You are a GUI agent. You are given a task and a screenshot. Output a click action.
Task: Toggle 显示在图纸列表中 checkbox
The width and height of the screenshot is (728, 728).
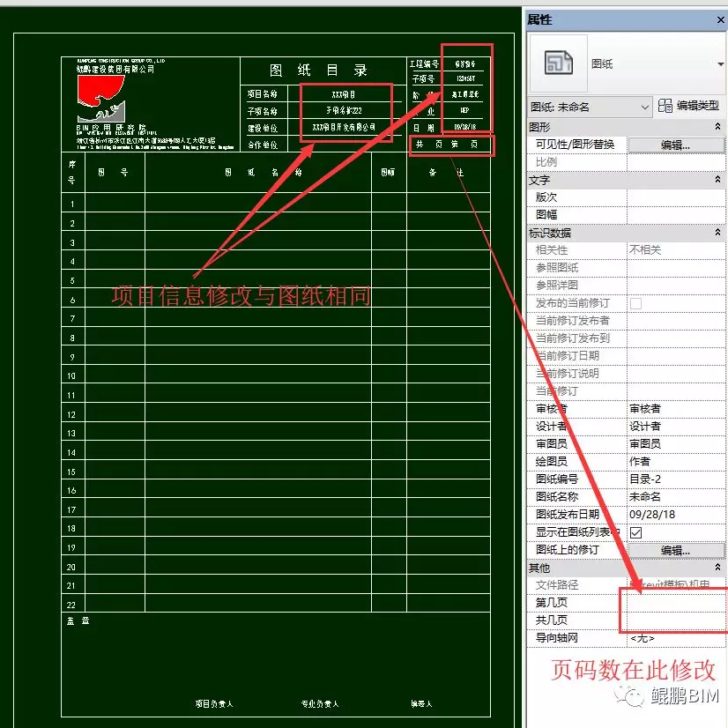(635, 532)
